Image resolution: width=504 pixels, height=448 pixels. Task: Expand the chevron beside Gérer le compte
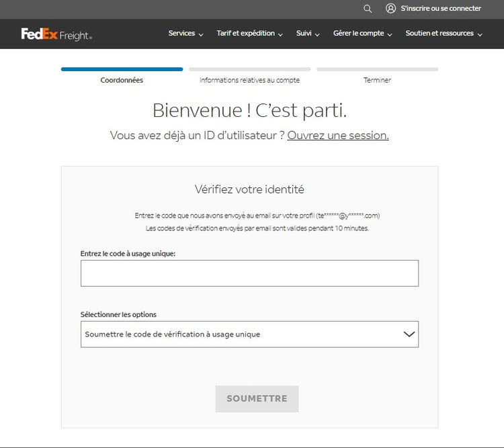390,34
